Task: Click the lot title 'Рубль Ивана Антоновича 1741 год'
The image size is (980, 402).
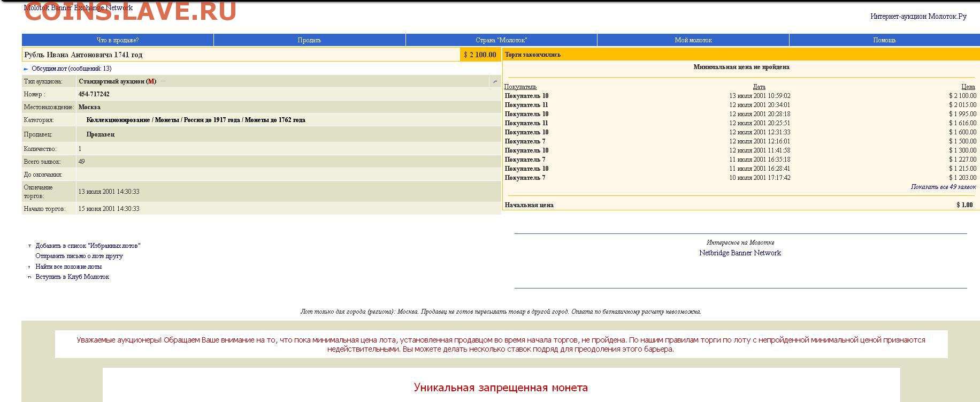Action: (x=83, y=55)
